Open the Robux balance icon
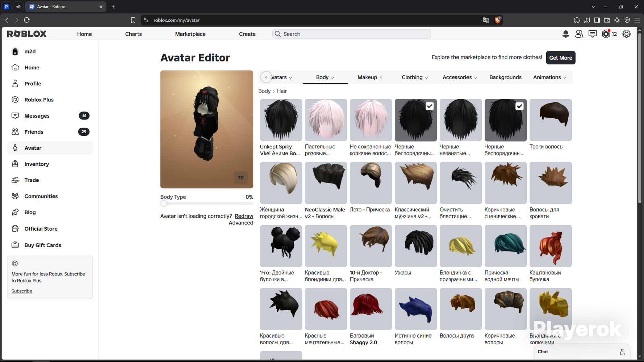The height and width of the screenshot is (362, 644). 606,34
